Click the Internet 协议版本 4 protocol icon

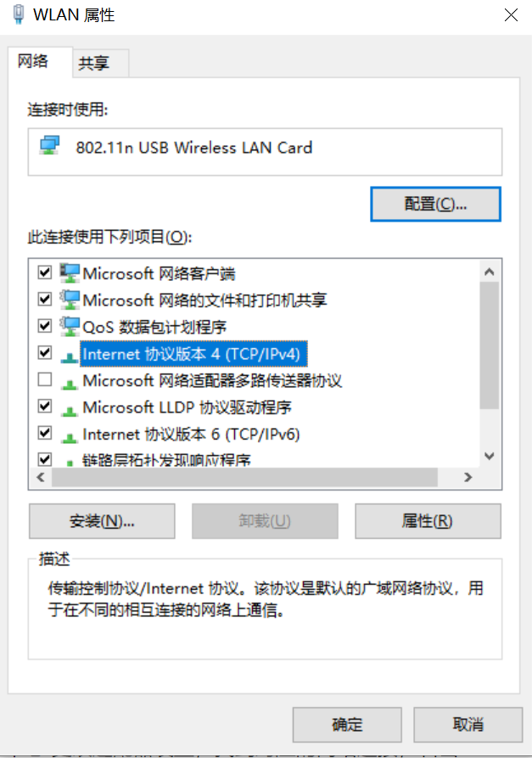[70, 357]
